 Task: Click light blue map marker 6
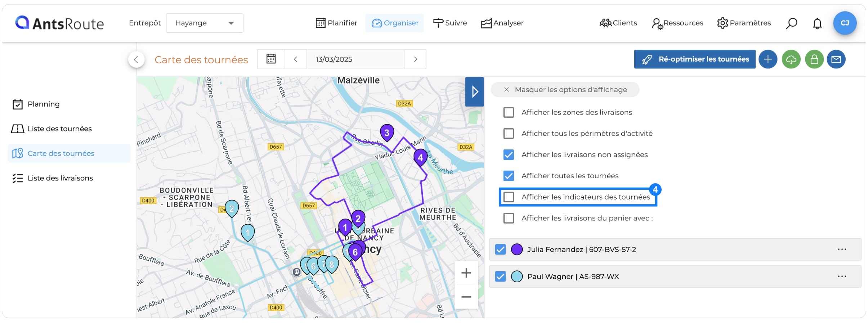coord(313,266)
